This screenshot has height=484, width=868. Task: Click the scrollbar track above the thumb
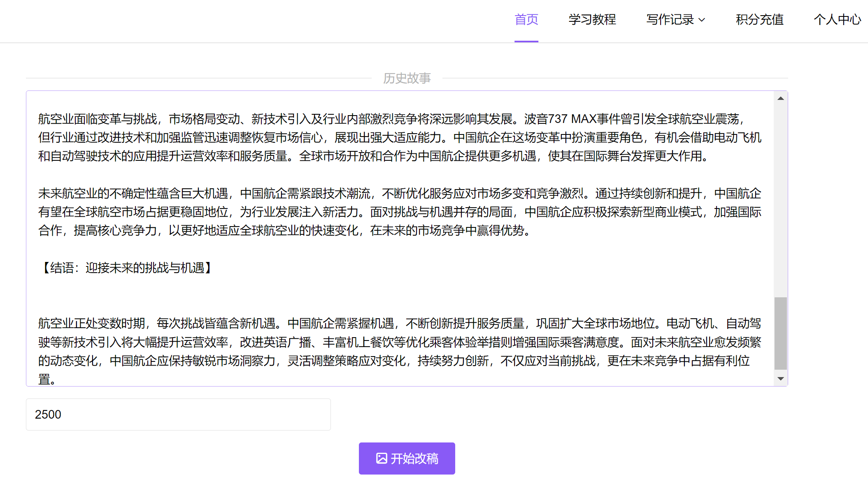coord(780,197)
